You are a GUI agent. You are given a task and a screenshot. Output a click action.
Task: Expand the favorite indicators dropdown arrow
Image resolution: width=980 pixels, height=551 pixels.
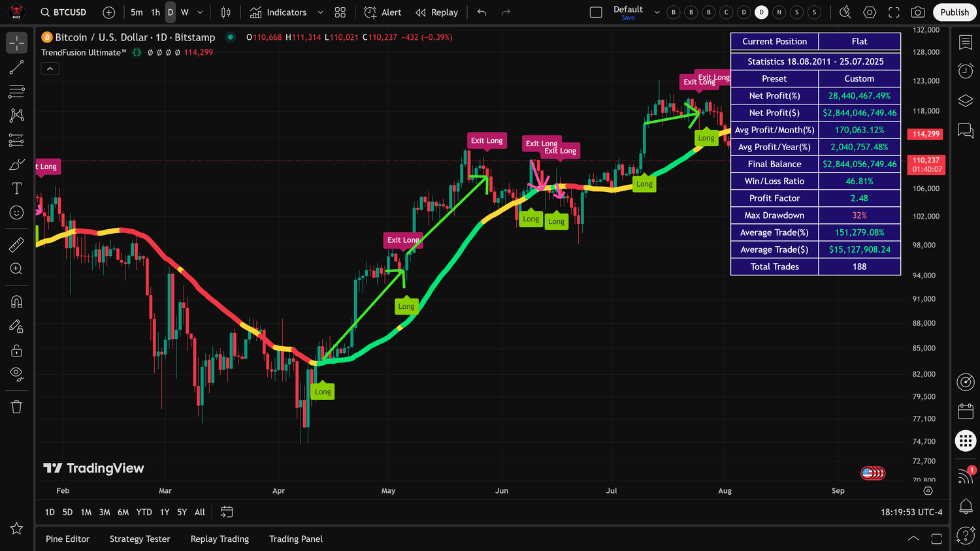(320, 12)
